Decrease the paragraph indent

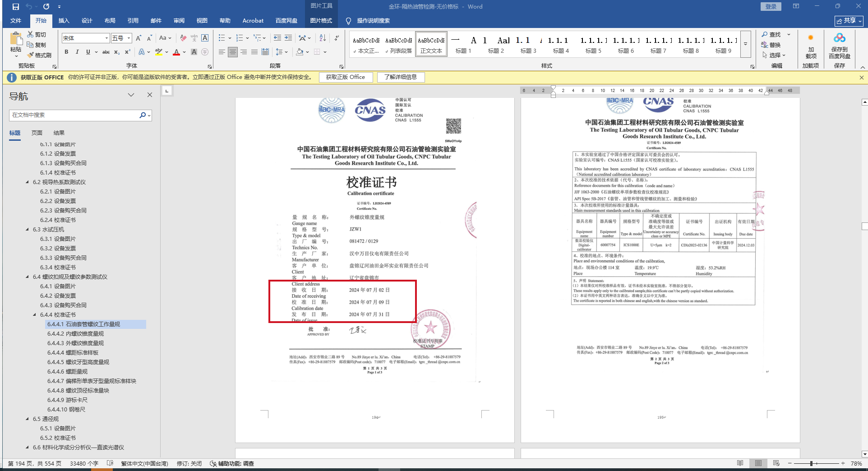pos(277,38)
